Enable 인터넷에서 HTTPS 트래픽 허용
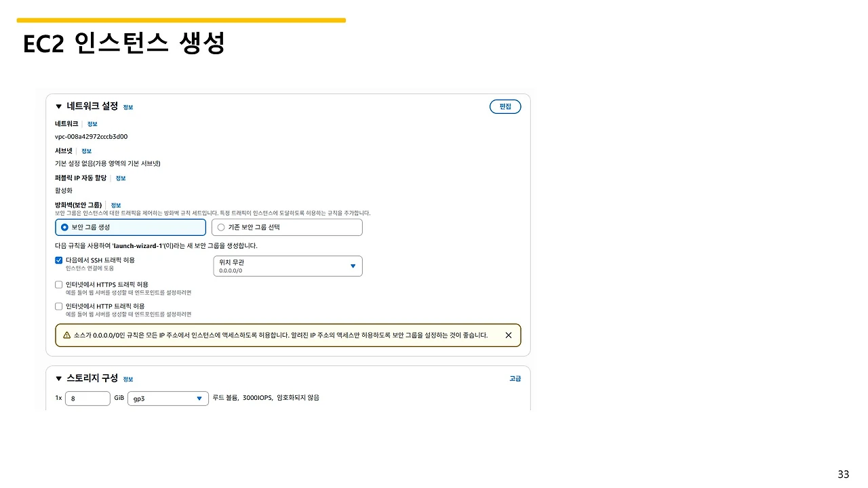 [58, 284]
